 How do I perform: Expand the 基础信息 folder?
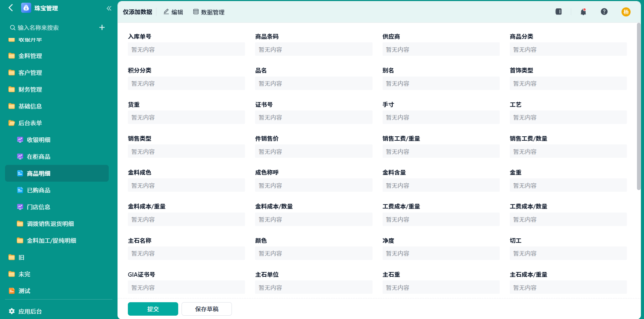click(x=57, y=106)
